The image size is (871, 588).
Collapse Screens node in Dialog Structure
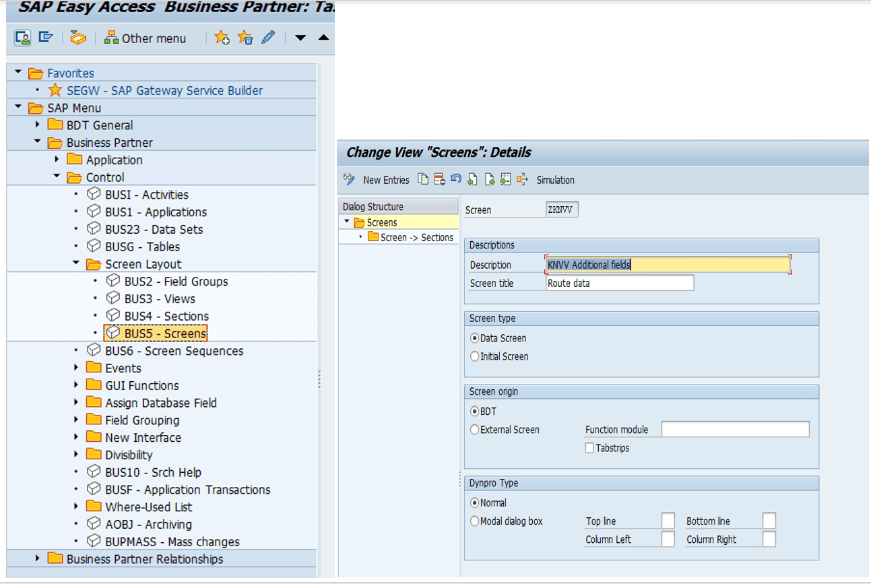[x=347, y=222]
